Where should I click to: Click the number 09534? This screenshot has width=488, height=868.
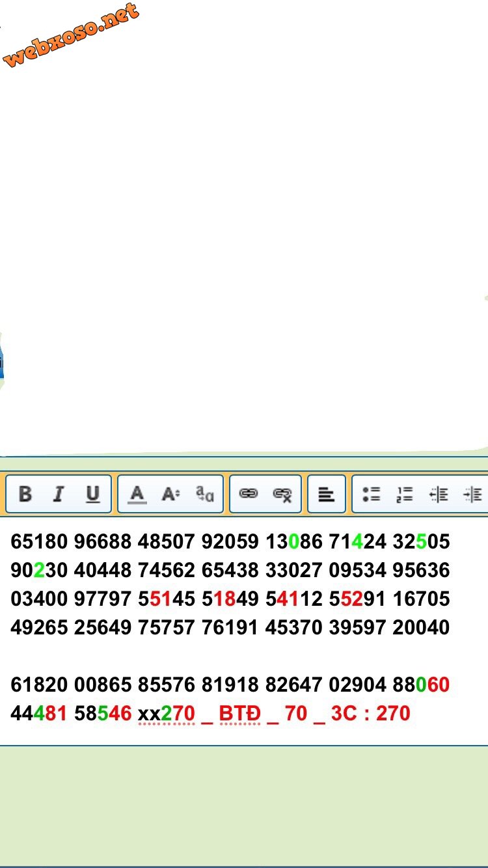click(x=358, y=570)
